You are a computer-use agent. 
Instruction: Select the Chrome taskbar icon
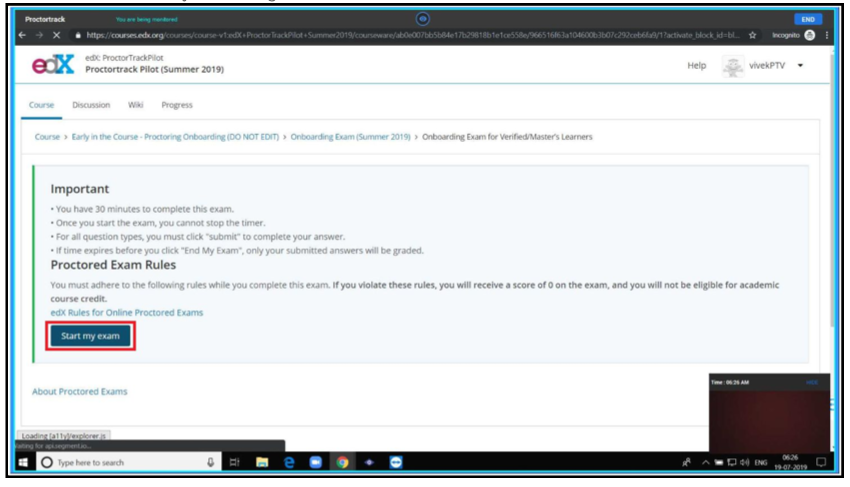342,463
